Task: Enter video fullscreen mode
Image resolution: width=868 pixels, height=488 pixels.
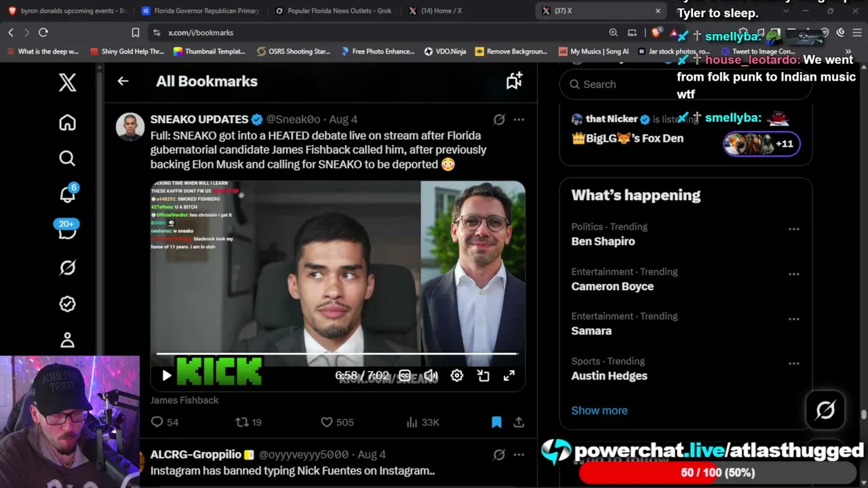Action: (509, 375)
